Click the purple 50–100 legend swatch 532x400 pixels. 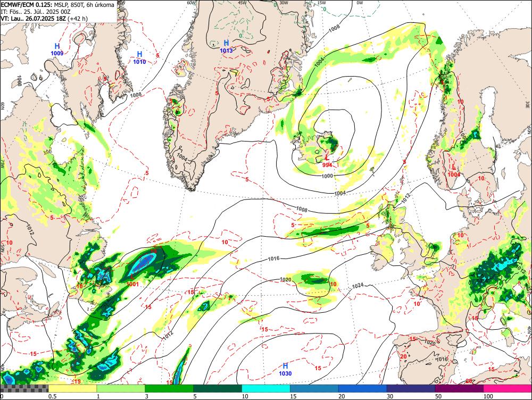pyautogui.click(x=460, y=388)
